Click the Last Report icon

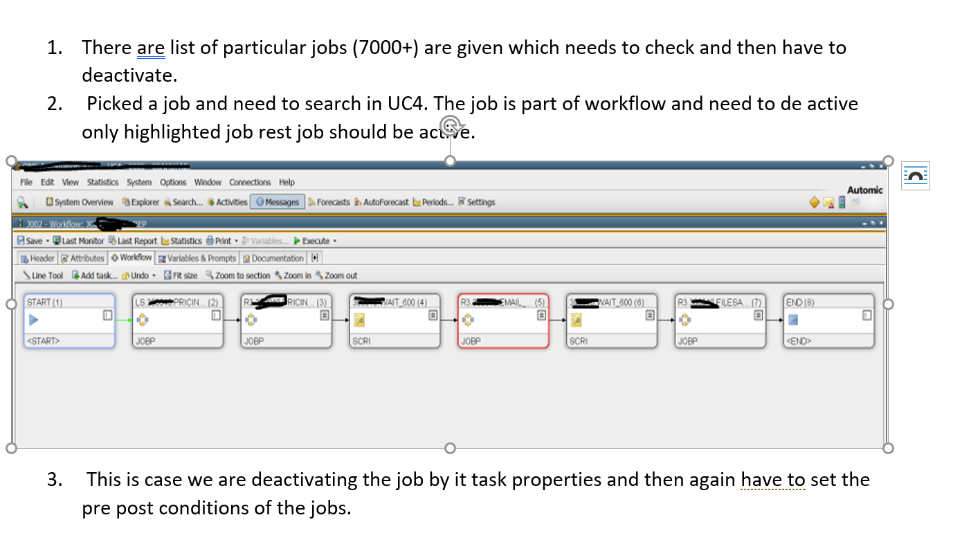(134, 240)
